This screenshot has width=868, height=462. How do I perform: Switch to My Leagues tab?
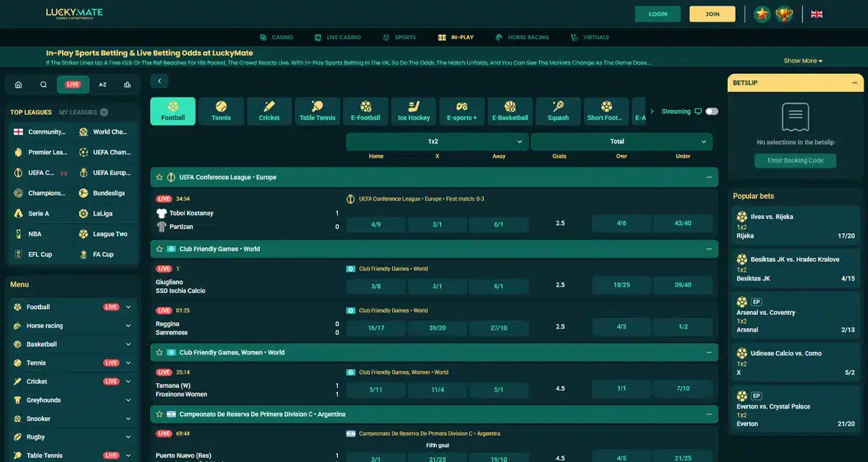pyautogui.click(x=83, y=112)
